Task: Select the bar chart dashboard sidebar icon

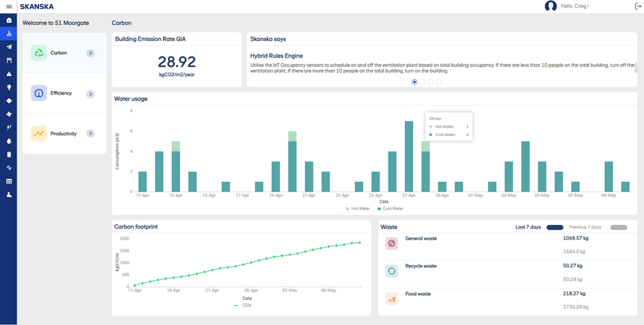Action: click(9, 34)
